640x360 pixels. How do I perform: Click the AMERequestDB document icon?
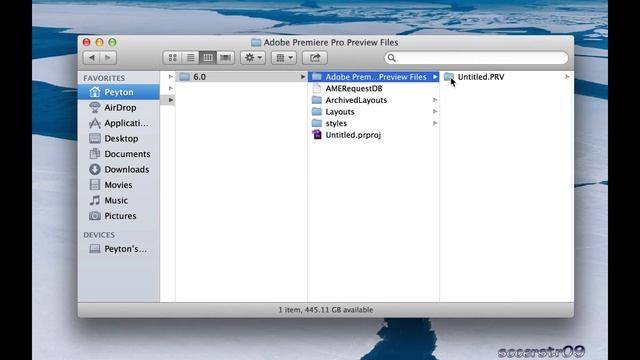pyautogui.click(x=317, y=88)
